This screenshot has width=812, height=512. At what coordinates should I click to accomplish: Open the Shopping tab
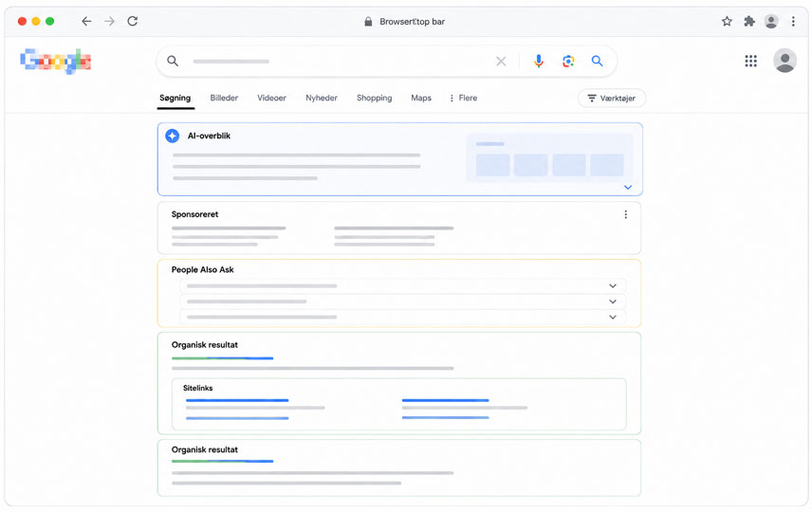(374, 98)
